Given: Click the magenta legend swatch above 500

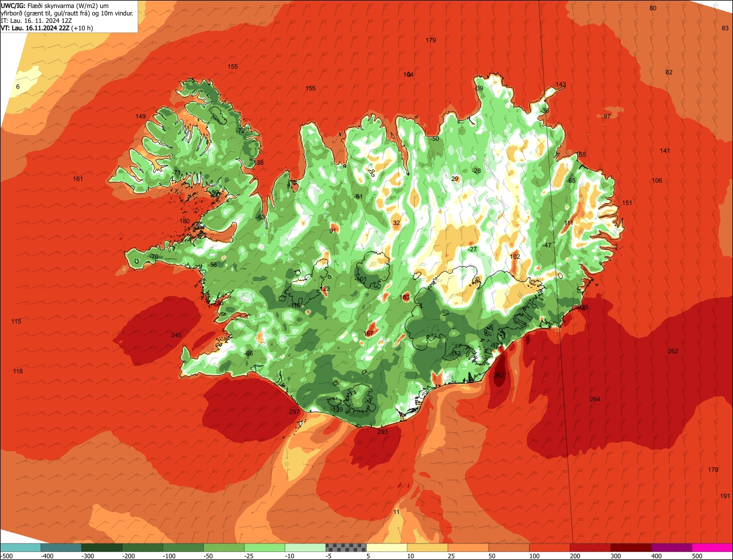Looking at the screenshot, I should tap(712, 547).
